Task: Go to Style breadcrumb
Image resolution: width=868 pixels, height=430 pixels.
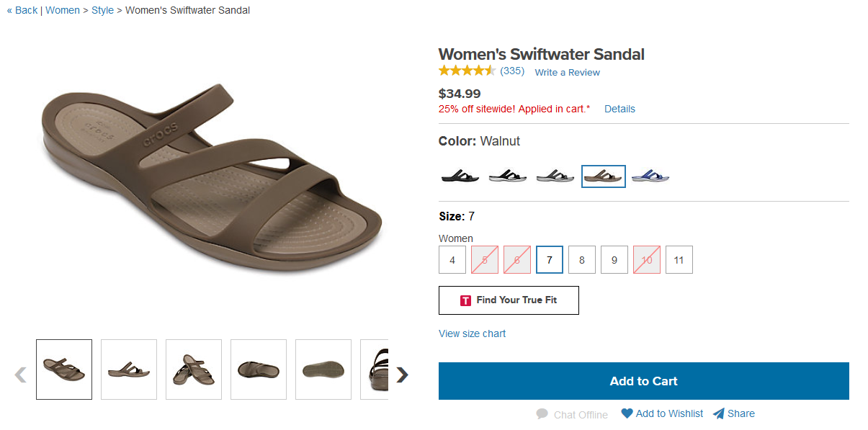Action: pyautogui.click(x=102, y=10)
